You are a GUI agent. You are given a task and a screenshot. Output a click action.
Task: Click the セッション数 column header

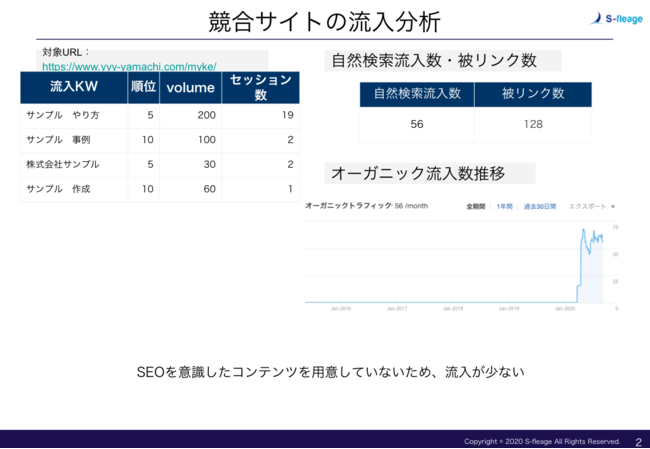click(260, 87)
